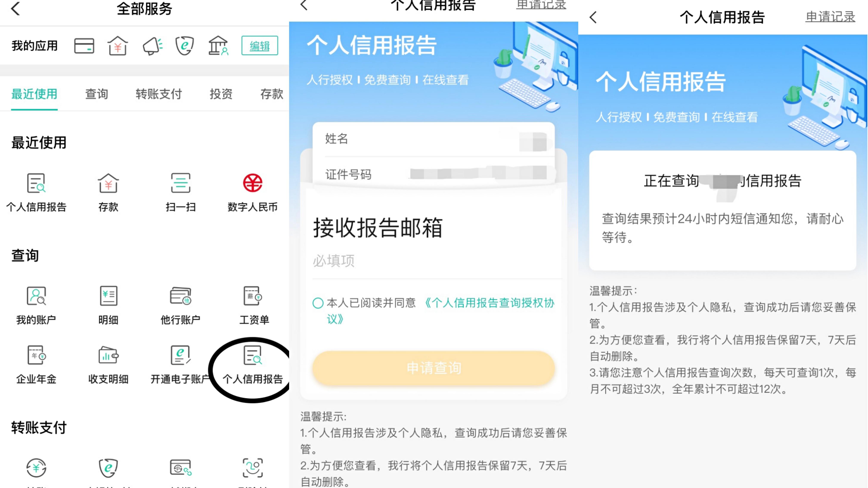Select the 查询 category tab
Image resolution: width=868 pixels, height=488 pixels.
click(x=96, y=94)
